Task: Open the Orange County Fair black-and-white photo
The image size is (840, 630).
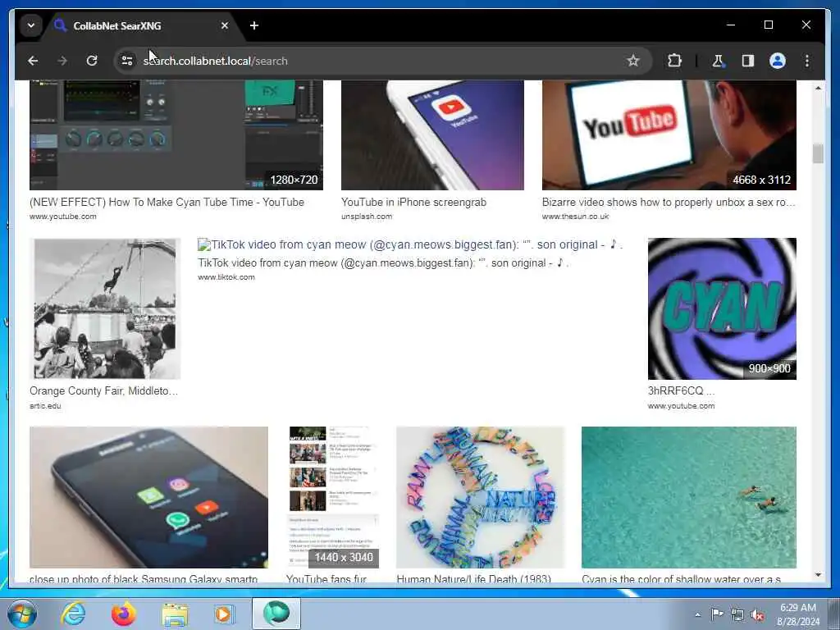Action: pyautogui.click(x=105, y=308)
